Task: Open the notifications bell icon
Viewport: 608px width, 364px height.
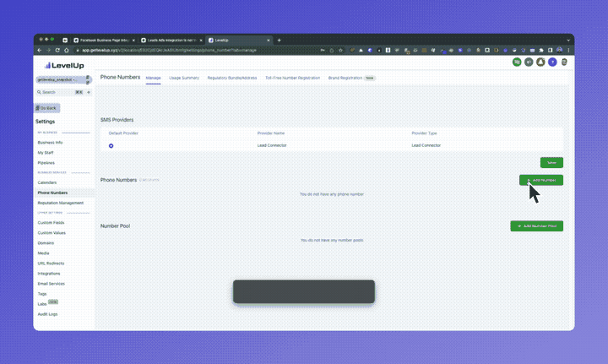Action: (540, 62)
